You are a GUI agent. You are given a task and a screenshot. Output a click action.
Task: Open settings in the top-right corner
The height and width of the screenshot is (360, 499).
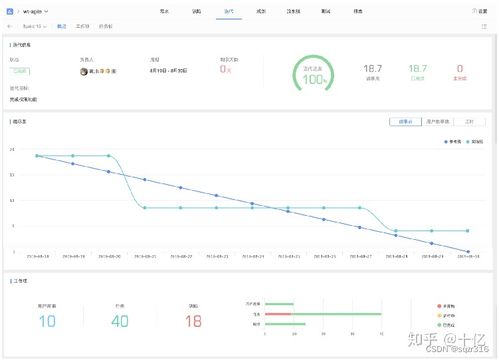click(x=480, y=11)
